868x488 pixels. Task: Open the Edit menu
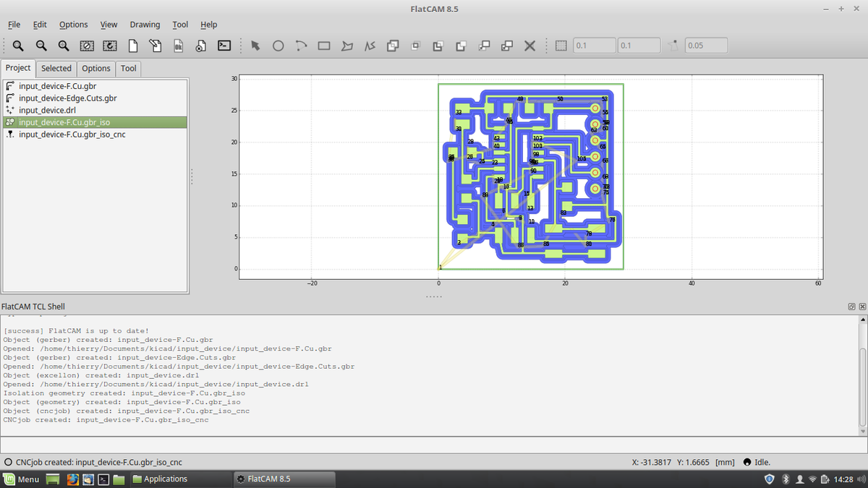(40, 25)
